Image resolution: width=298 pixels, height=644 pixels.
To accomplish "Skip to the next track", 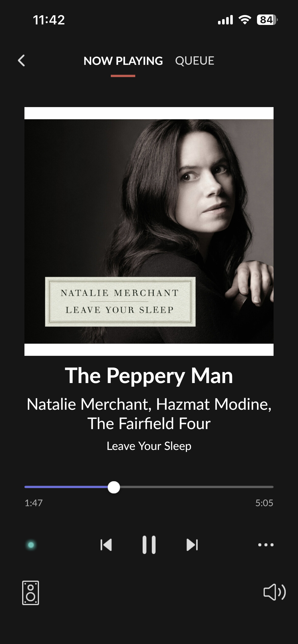I will 192,545.
